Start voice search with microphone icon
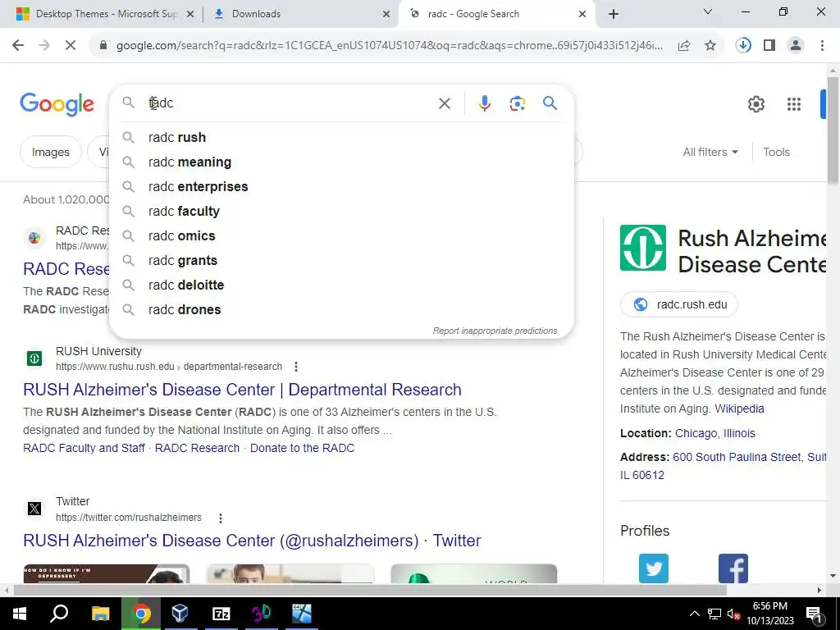This screenshot has width=840, height=630. click(484, 103)
